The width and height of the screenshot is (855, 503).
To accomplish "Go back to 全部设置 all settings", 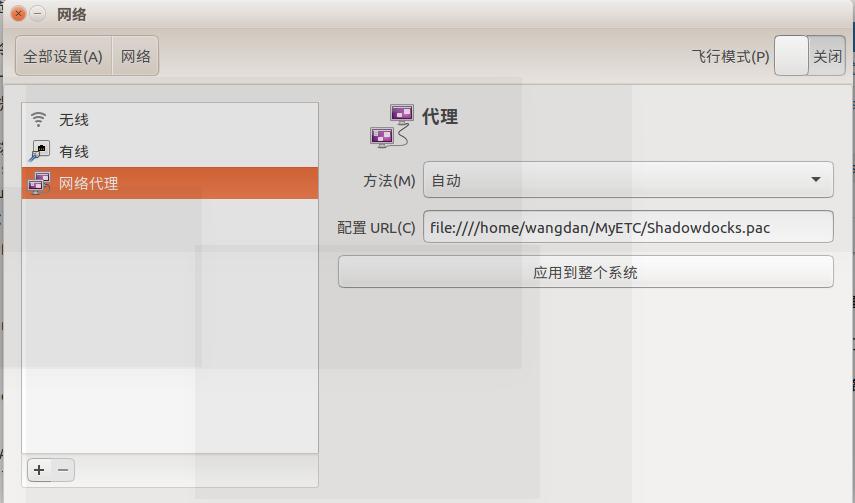I will (x=63, y=56).
